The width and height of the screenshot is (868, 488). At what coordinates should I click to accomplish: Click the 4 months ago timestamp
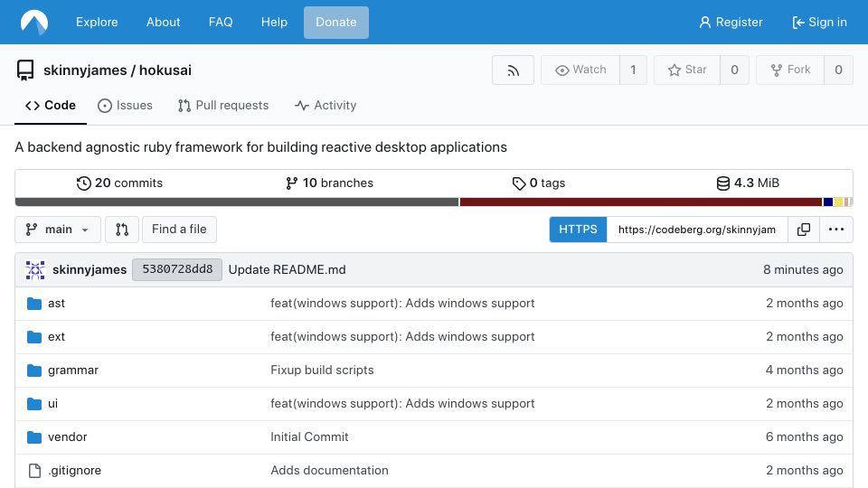tap(805, 371)
